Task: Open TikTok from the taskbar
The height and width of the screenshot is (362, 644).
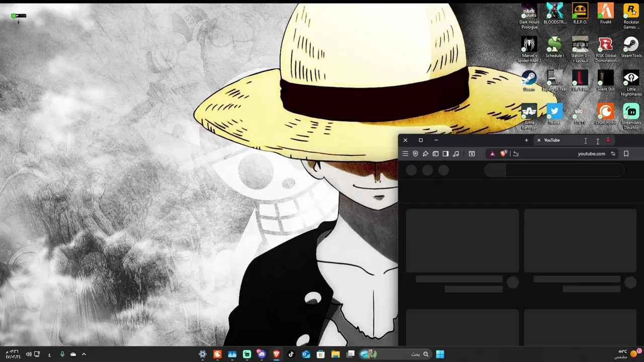Action: pos(291,354)
